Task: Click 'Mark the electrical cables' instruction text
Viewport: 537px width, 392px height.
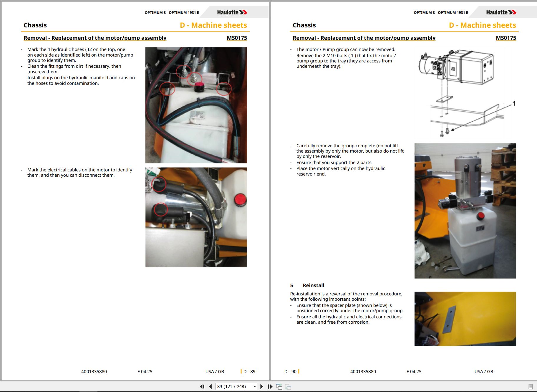Action: click(x=80, y=173)
